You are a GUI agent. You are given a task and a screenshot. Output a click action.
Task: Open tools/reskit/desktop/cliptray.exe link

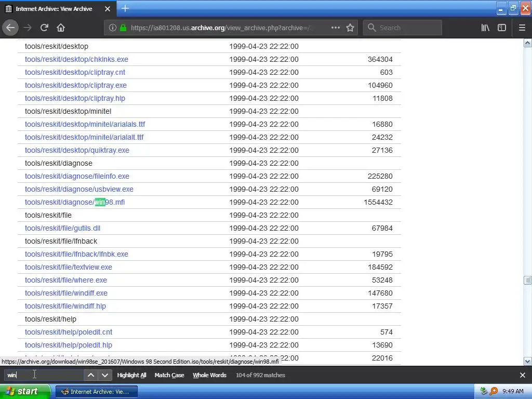[76, 85]
